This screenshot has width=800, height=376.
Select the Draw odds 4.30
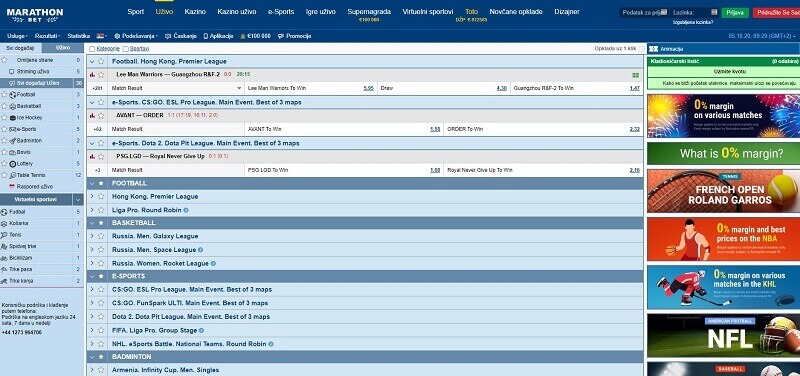point(502,88)
